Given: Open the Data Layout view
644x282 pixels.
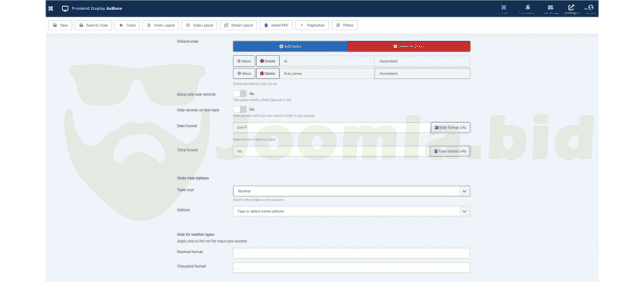Looking at the screenshot, I should [199, 26].
